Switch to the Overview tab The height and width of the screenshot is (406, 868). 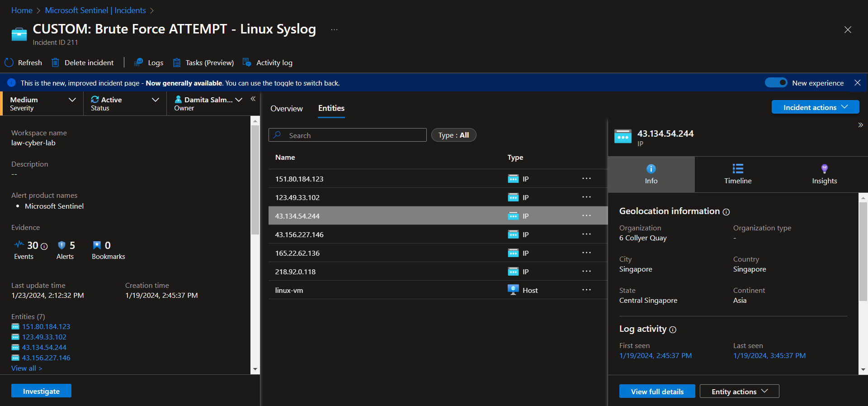(287, 109)
